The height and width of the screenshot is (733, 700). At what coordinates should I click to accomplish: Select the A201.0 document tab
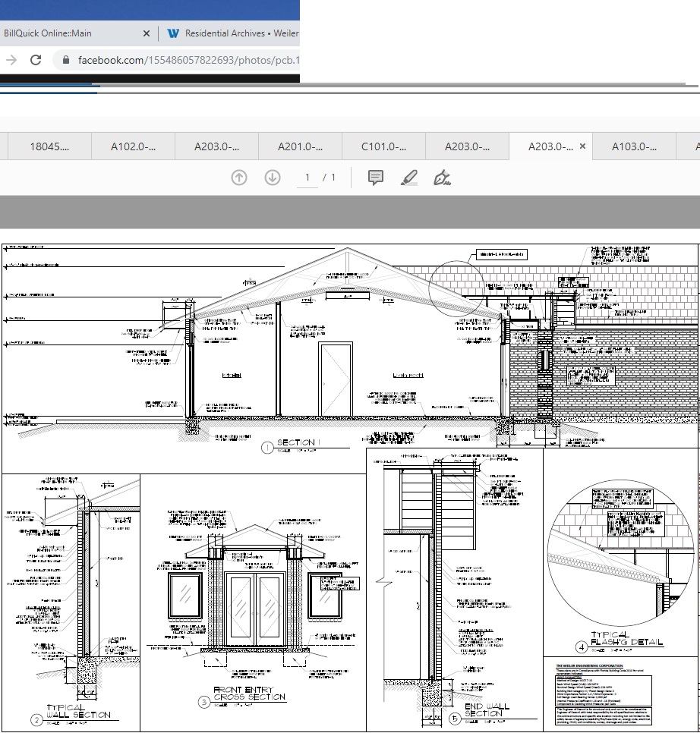(300, 146)
